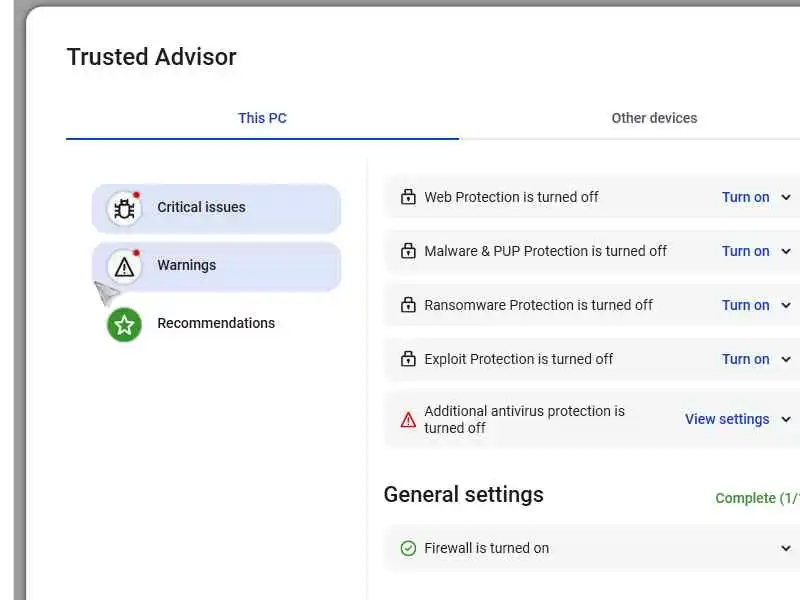The height and width of the screenshot is (600, 800).
Task: Open View settings for additional antivirus
Action: pos(727,419)
